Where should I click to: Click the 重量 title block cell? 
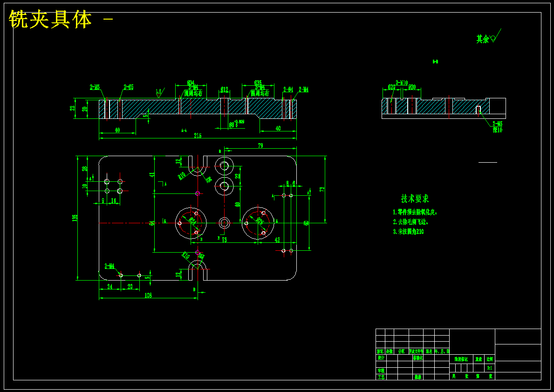pos(479,359)
